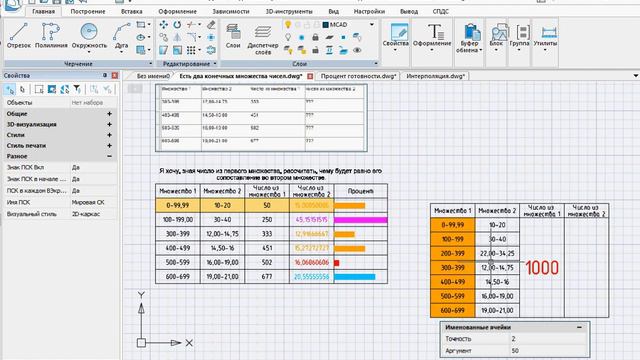Expand the Окружность dropdown arrow
The width and height of the screenshot is (640, 360).
[89, 52]
